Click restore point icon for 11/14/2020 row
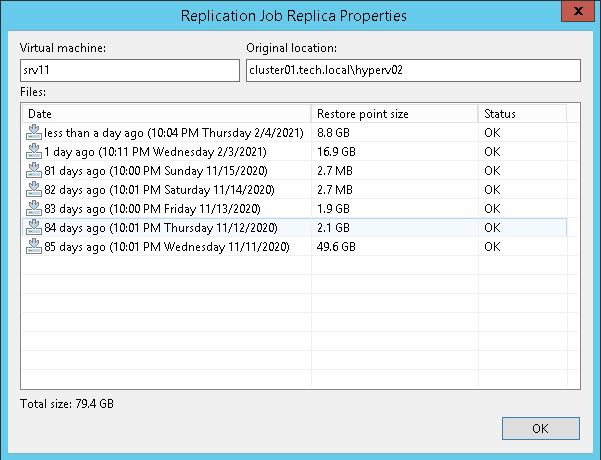This screenshot has width=601, height=460. point(34,189)
